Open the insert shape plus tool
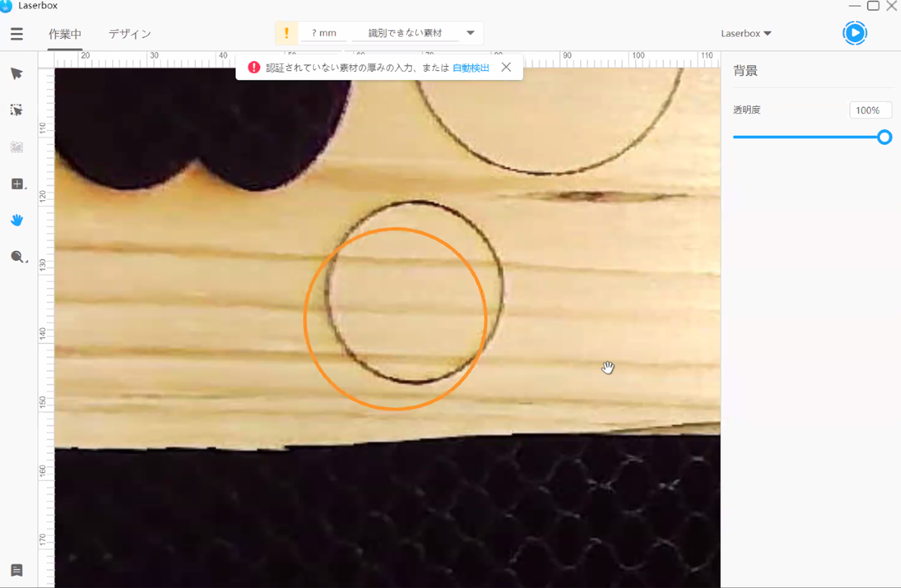901x588 pixels. (x=18, y=184)
